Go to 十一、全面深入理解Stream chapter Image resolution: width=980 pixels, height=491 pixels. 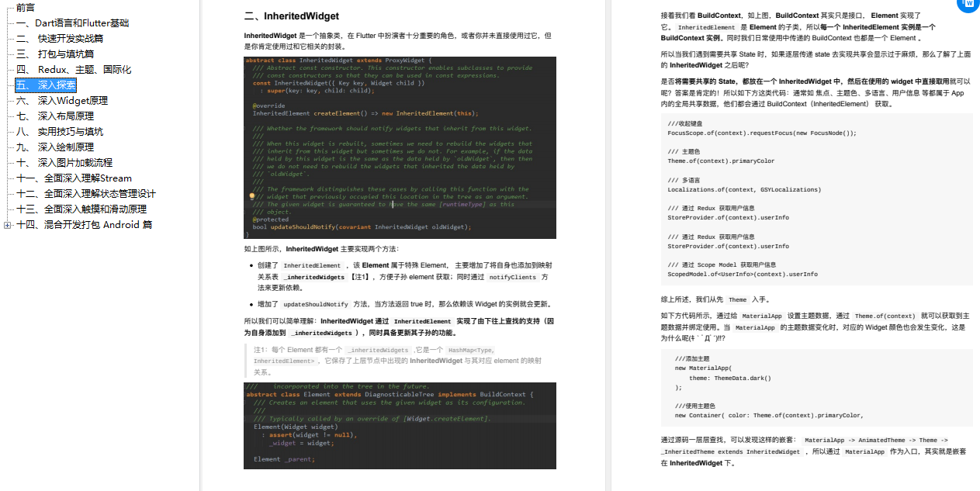74,178
